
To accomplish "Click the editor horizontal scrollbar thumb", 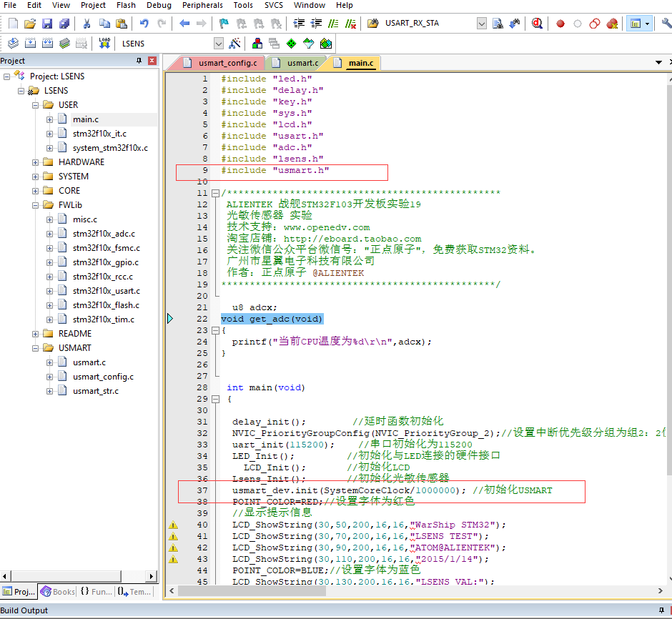I will (x=252, y=590).
